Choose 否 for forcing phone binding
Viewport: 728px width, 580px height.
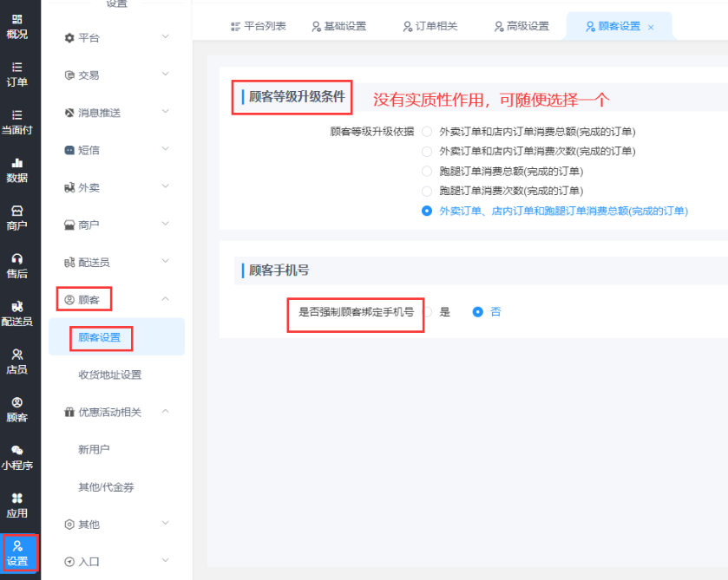[478, 312]
